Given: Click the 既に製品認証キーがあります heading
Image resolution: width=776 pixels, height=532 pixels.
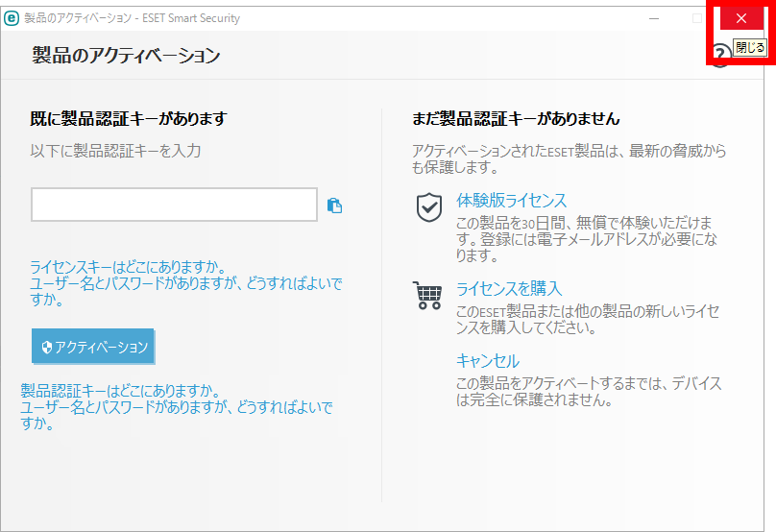Looking at the screenshot, I should pos(129,119).
